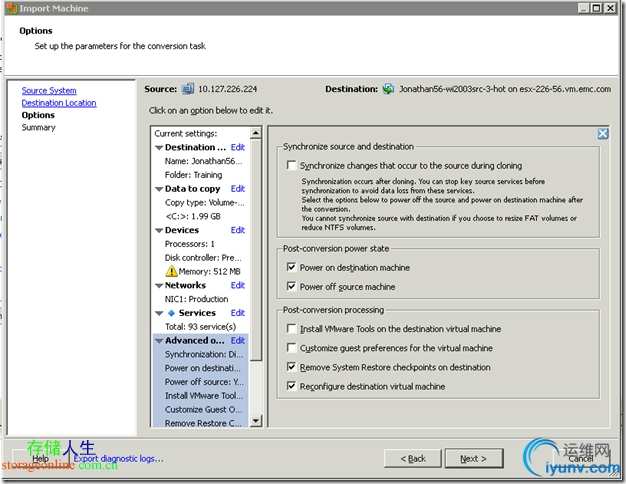Screen dimensions: 626x484
Task: Edit the Data to copy settings
Action: pyautogui.click(x=238, y=188)
